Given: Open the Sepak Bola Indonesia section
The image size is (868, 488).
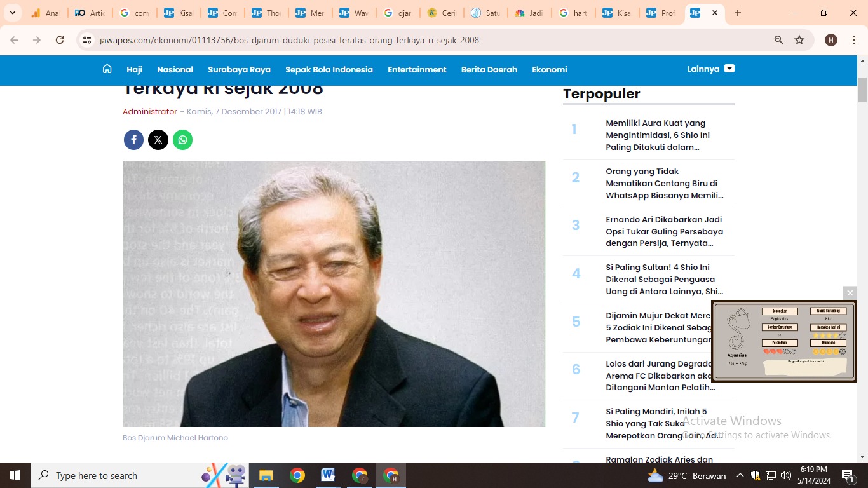Looking at the screenshot, I should click(329, 69).
